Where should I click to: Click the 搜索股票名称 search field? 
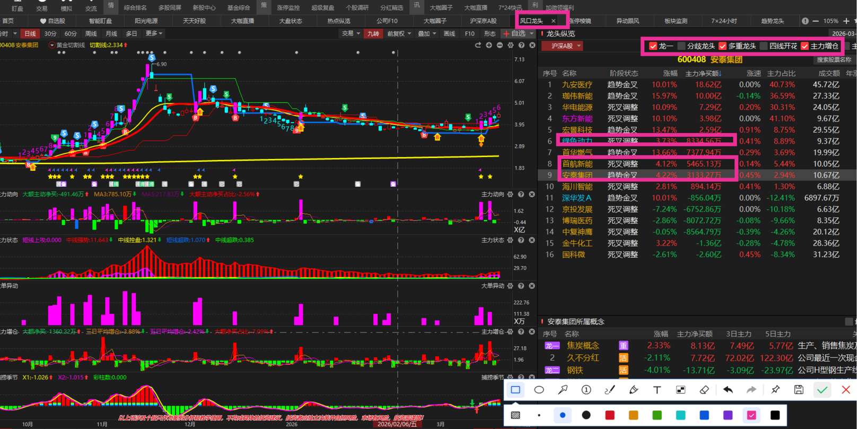(834, 59)
